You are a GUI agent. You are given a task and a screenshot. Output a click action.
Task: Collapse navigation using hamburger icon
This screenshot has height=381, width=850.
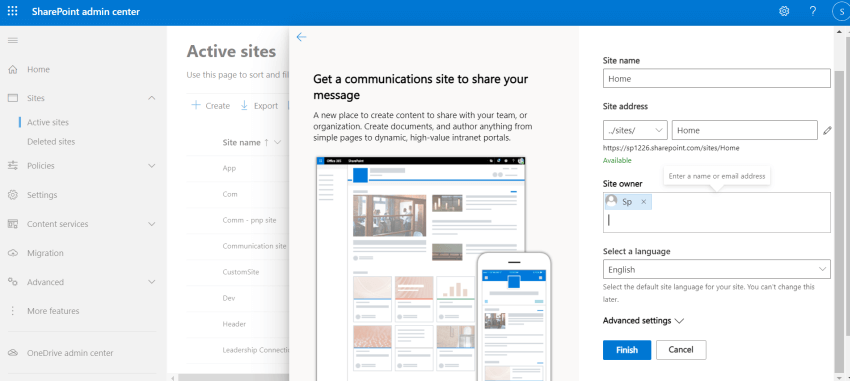(x=12, y=41)
